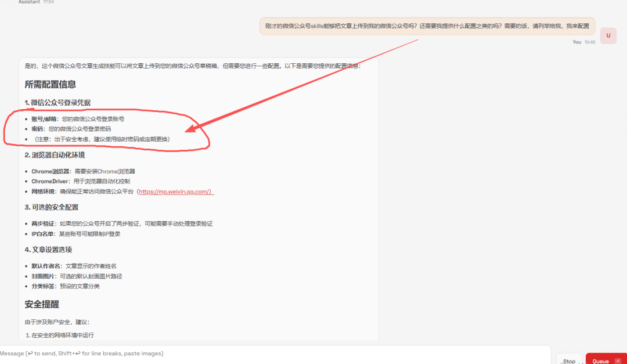Click the user avatar icon "U"
Viewport: 627px width, 364px height.
pyautogui.click(x=608, y=35)
